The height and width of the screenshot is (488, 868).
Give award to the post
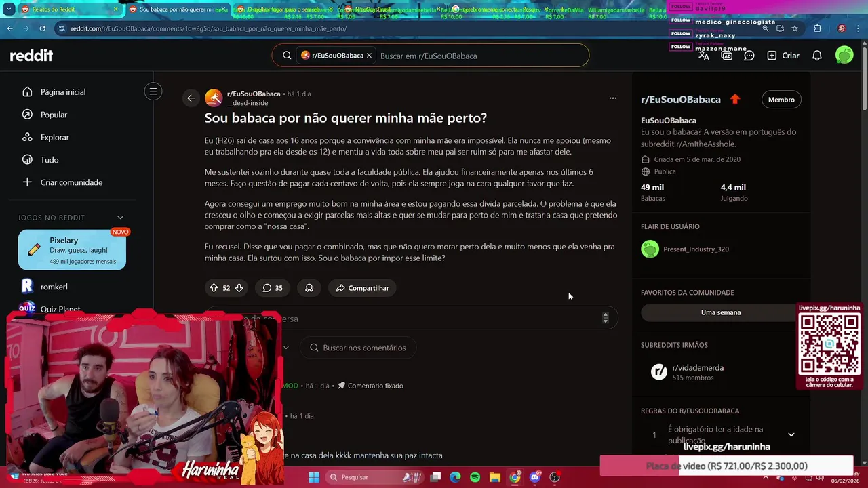tap(309, 288)
